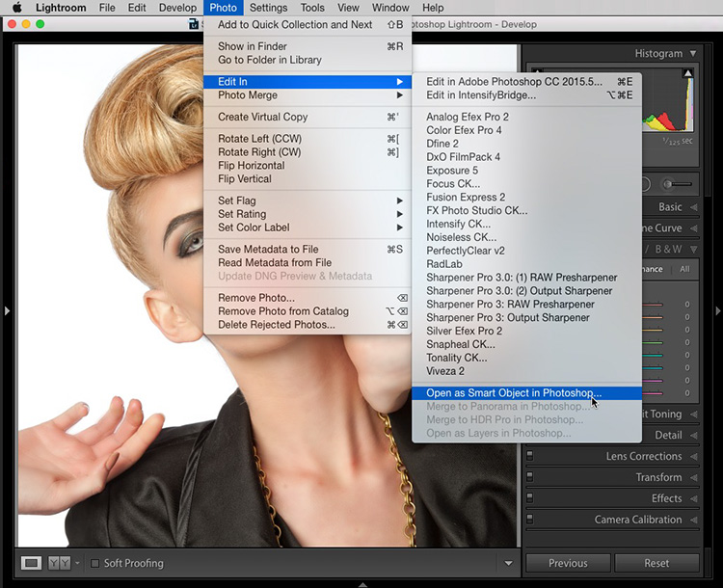Adjust the magenta luminance slider

tap(652, 393)
